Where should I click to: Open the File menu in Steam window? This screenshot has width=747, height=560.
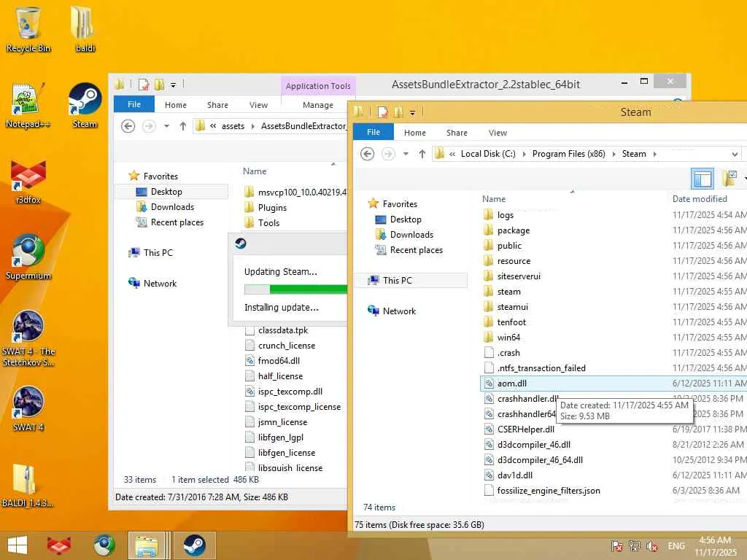(x=373, y=132)
